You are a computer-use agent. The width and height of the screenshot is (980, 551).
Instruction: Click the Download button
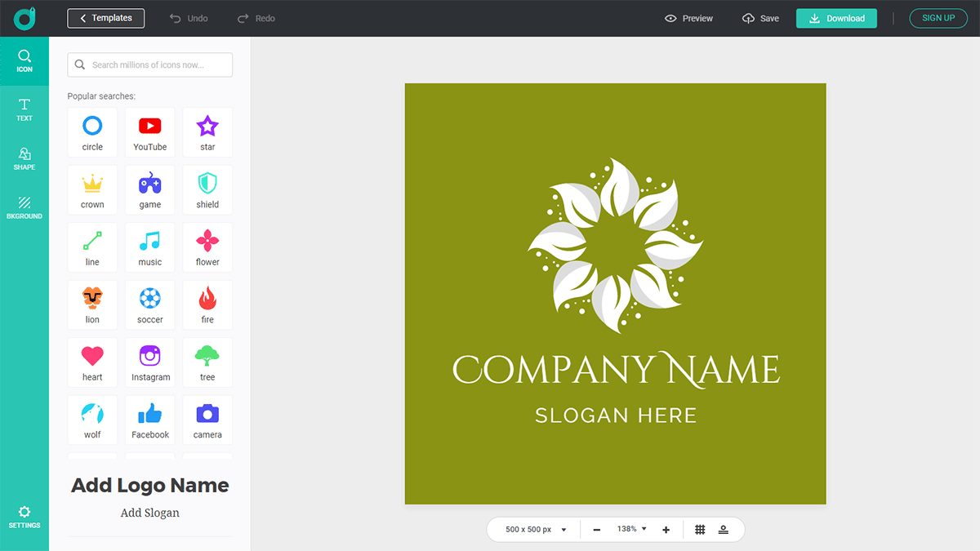pyautogui.click(x=836, y=17)
